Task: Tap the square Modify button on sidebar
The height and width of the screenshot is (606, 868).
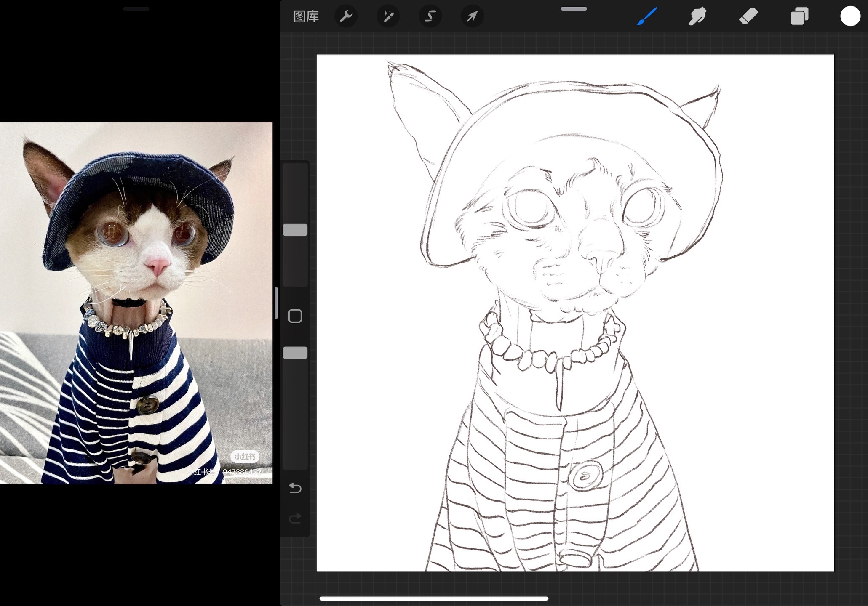Action: (295, 316)
